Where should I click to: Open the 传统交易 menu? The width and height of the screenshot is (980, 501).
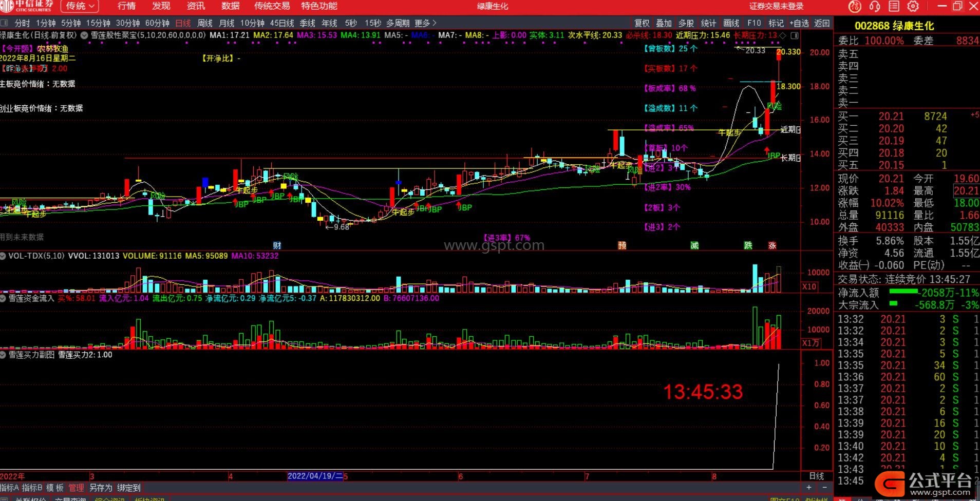point(272,6)
